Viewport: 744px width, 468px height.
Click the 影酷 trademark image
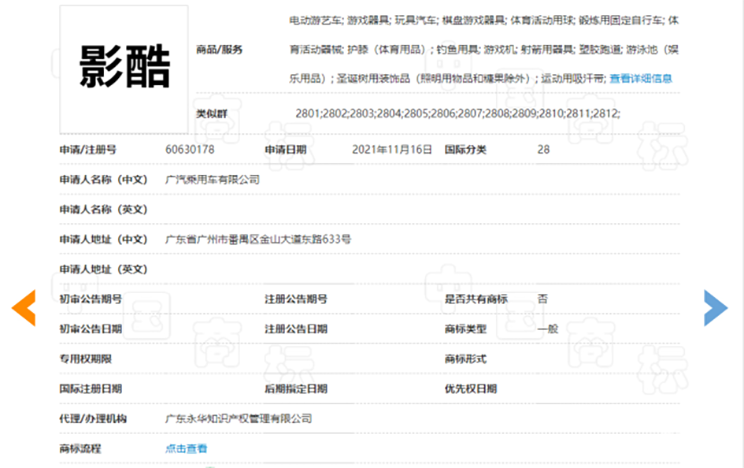124,69
